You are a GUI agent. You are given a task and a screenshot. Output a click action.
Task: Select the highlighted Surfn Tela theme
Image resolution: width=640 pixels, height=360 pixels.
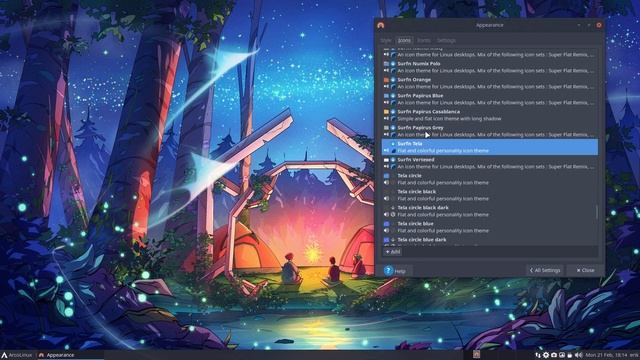[490, 147]
